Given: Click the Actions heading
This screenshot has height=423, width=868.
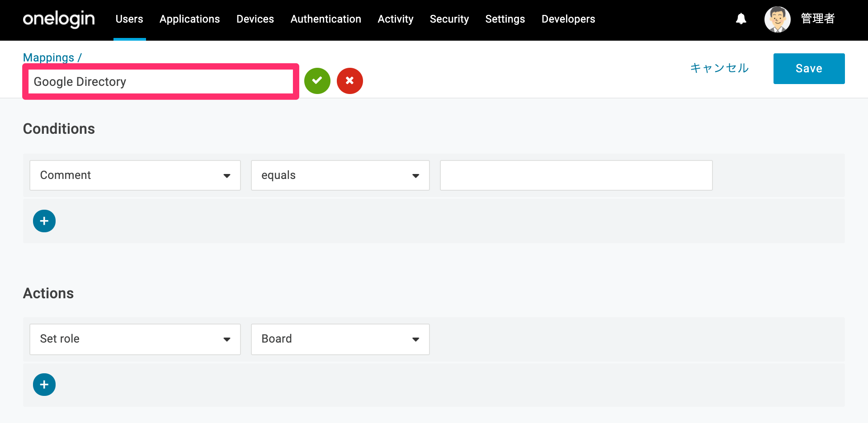Looking at the screenshot, I should click(48, 293).
